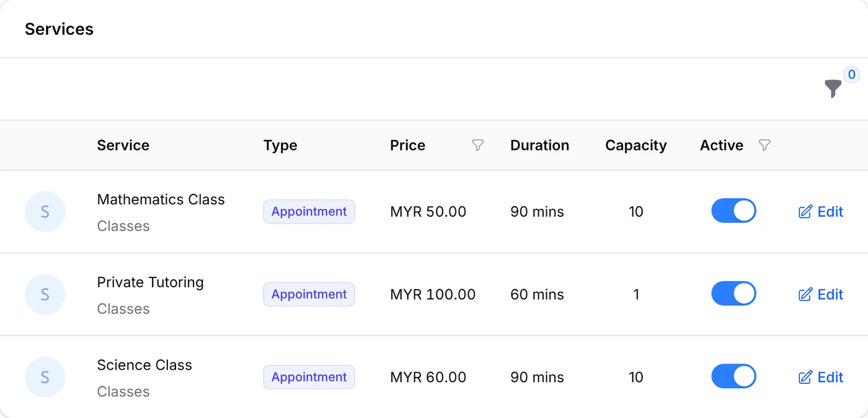The width and height of the screenshot is (868, 418).
Task: Click the Type column header
Action: click(x=280, y=146)
